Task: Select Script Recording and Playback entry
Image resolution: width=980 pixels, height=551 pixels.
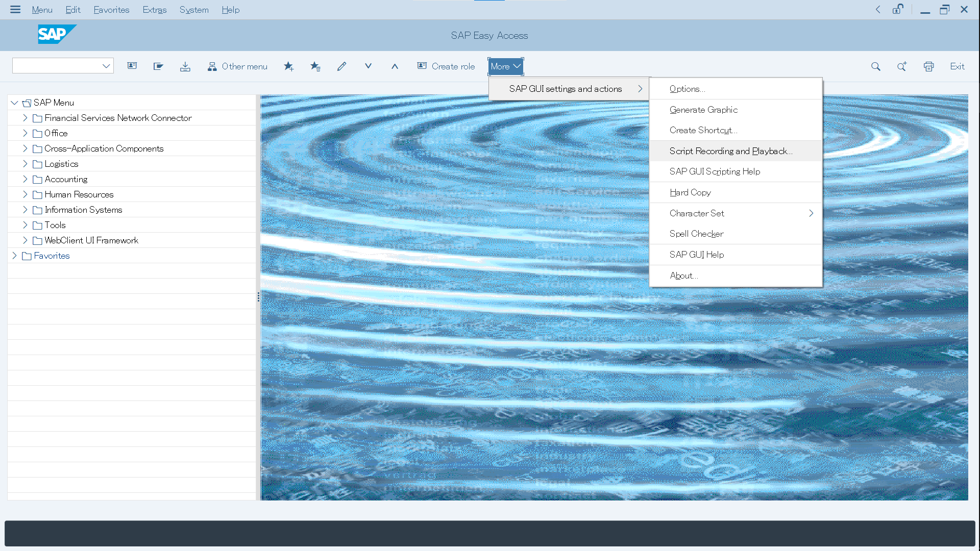Action: coord(730,151)
